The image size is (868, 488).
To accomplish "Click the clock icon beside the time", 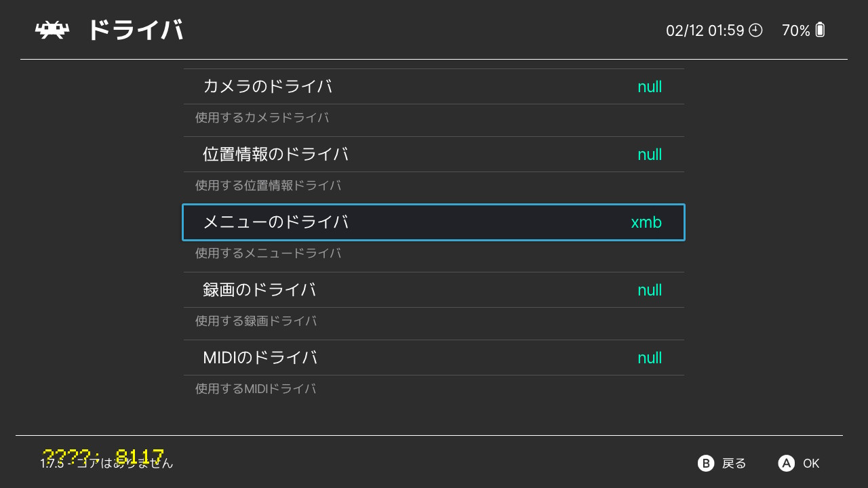I will click(x=755, y=30).
